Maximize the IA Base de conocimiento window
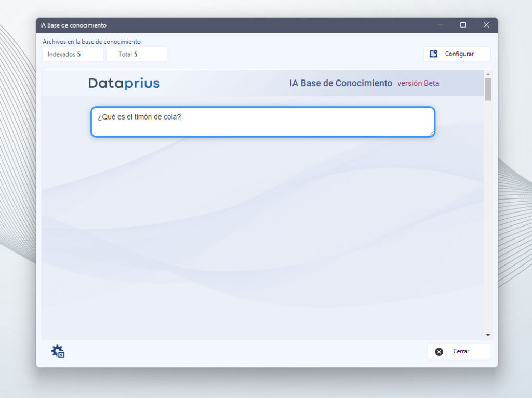The height and width of the screenshot is (398, 532). (x=463, y=25)
